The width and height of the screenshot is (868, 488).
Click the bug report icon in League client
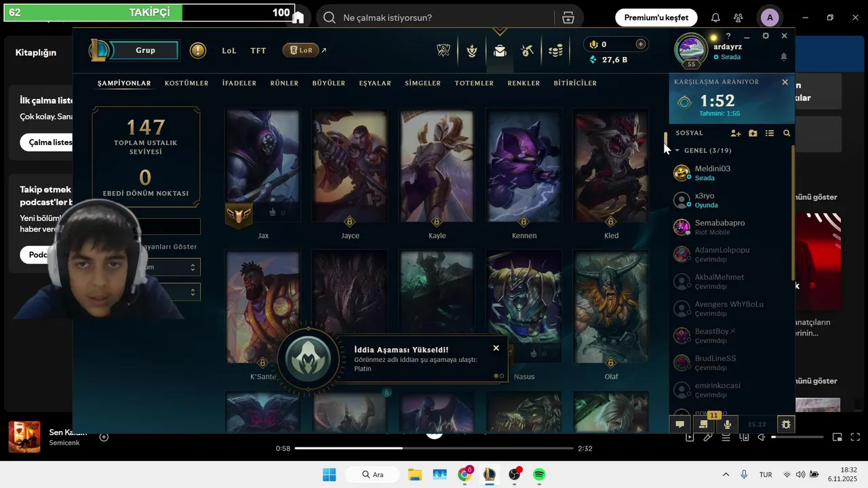pyautogui.click(x=786, y=424)
